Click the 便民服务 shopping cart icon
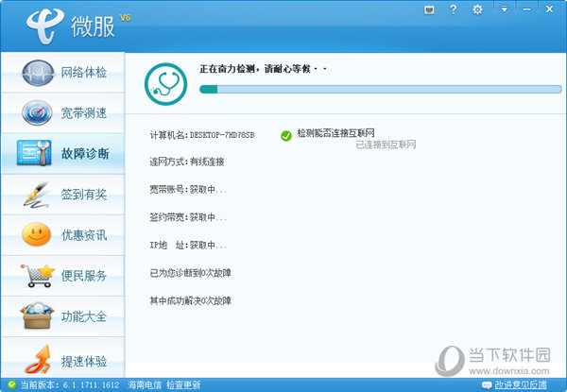The width and height of the screenshot is (567, 392). [x=38, y=276]
